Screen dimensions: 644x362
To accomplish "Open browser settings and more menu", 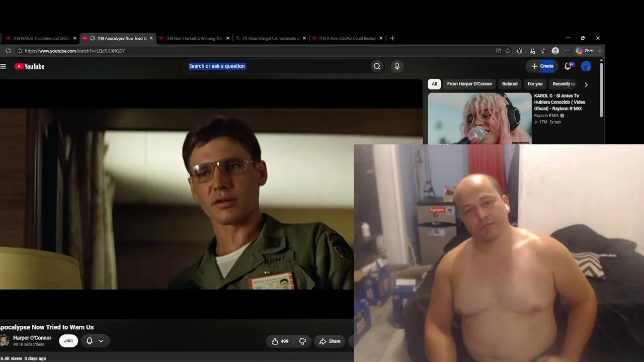I will tap(567, 51).
